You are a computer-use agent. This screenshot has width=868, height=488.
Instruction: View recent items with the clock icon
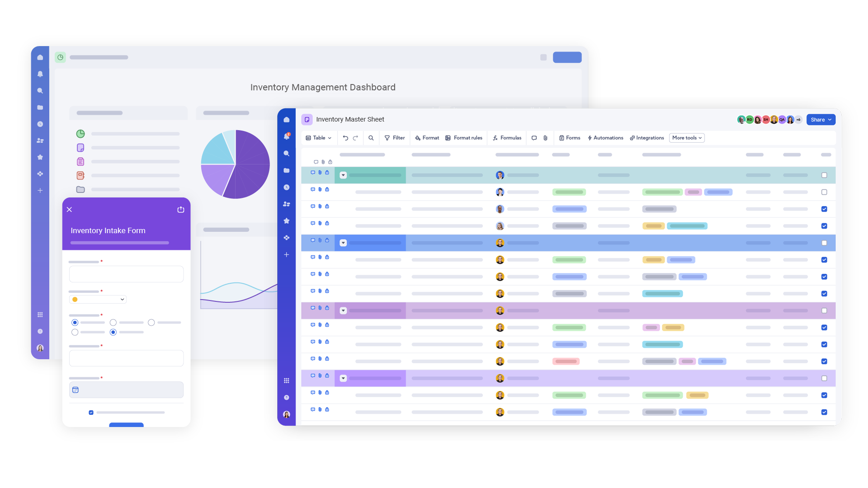pyautogui.click(x=286, y=187)
